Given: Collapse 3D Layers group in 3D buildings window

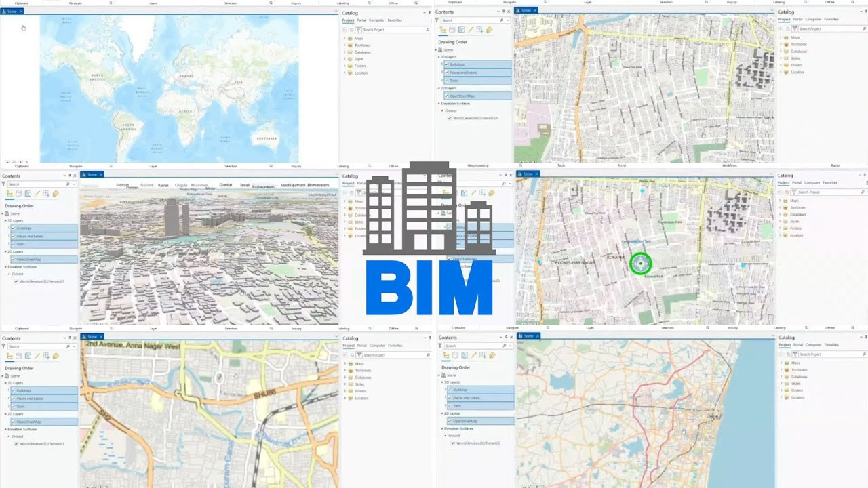Looking at the screenshot, I should (6, 221).
